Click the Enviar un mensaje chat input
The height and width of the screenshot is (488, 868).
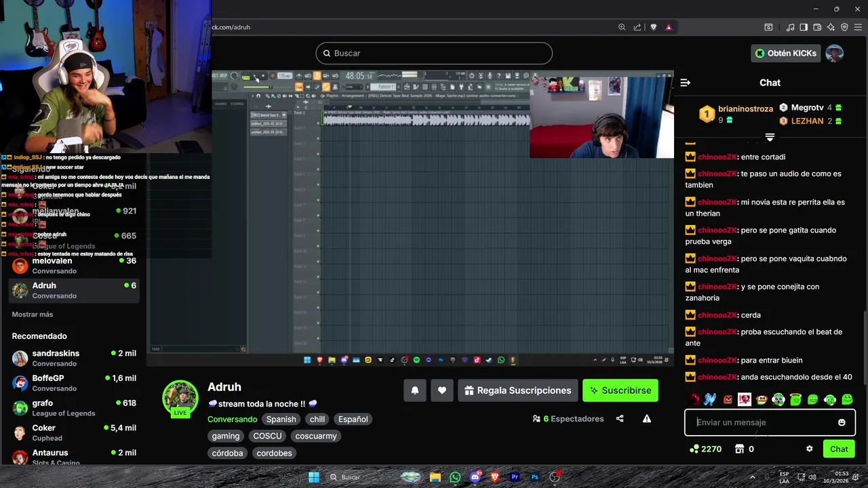point(770,422)
